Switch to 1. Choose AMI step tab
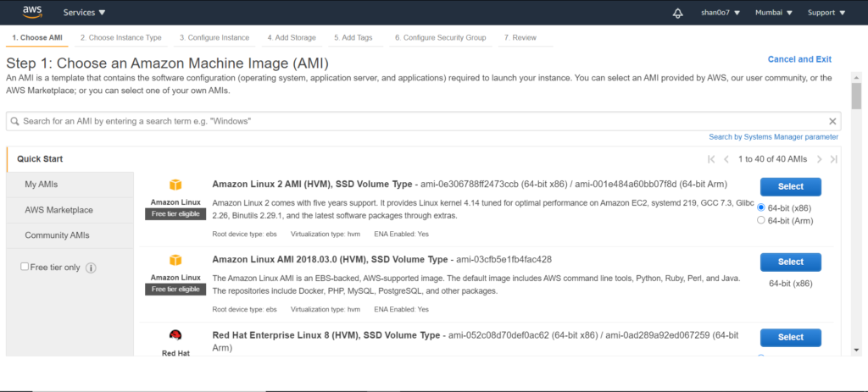The height and width of the screenshot is (392, 868). (x=37, y=37)
